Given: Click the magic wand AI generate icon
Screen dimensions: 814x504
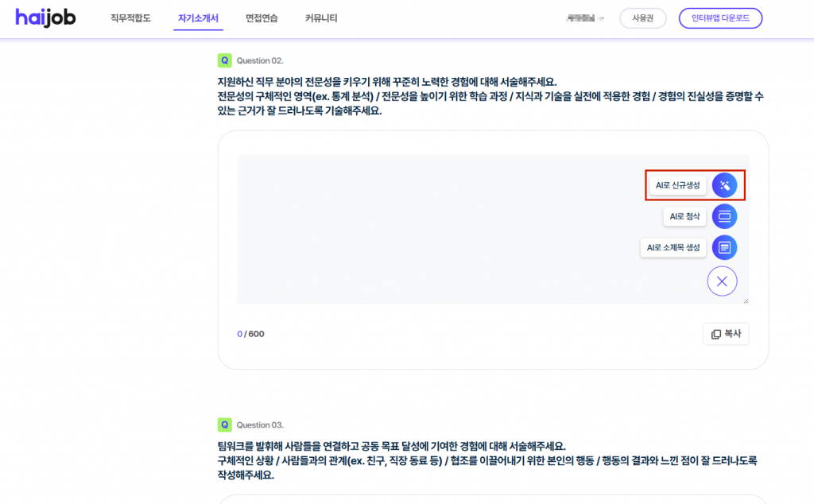Looking at the screenshot, I should click(x=724, y=185).
